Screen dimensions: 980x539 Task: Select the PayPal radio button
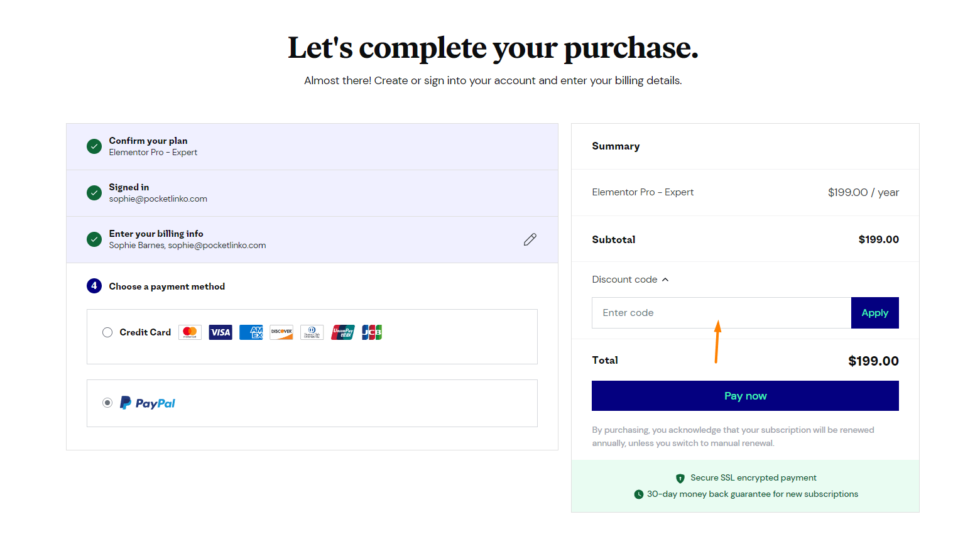tap(107, 403)
